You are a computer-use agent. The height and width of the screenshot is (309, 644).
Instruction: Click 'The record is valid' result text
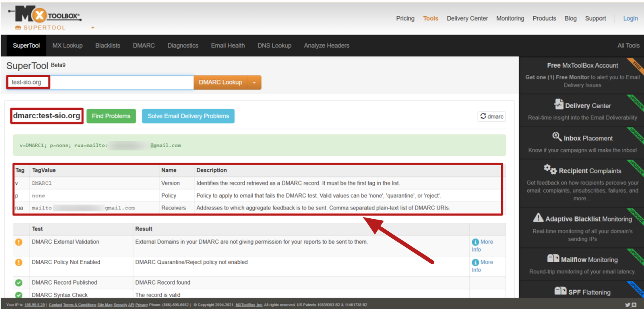158,295
